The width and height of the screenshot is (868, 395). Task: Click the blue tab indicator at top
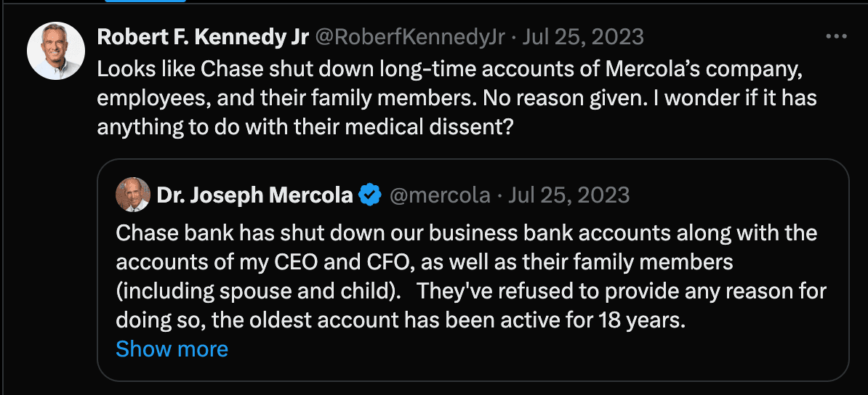pos(145,1)
